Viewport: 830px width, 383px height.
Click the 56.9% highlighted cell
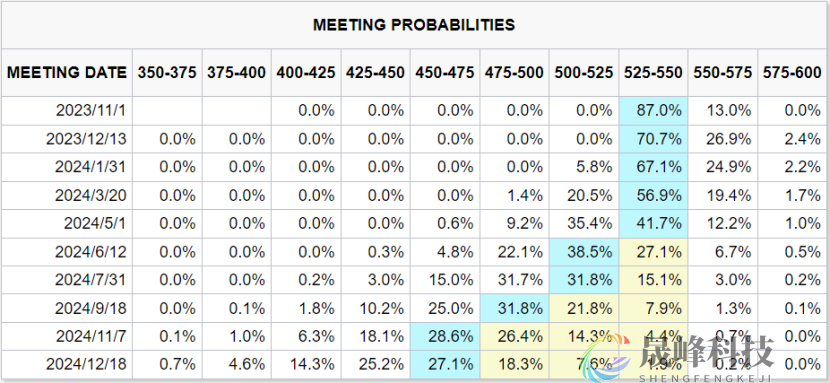[x=653, y=195]
